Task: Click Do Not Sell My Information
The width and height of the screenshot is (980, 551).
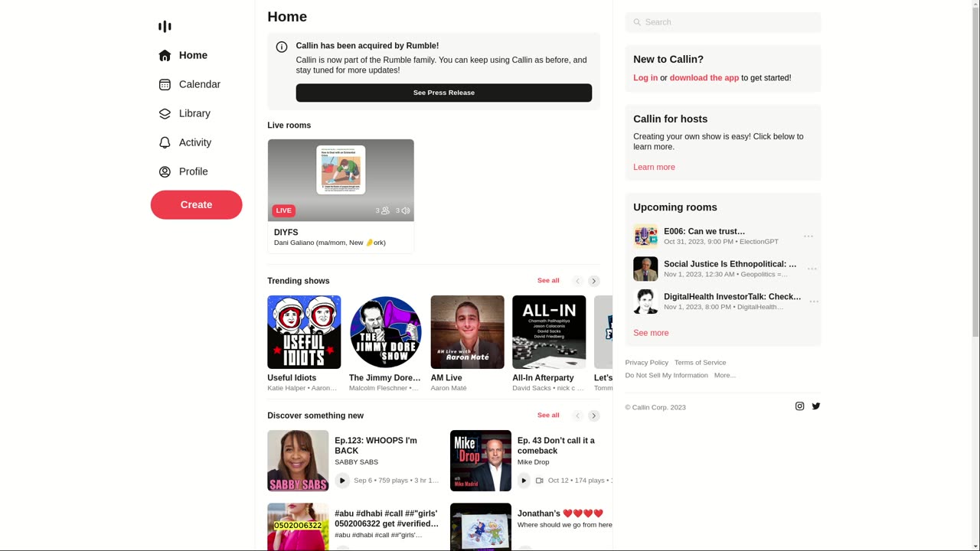Action: click(x=667, y=376)
